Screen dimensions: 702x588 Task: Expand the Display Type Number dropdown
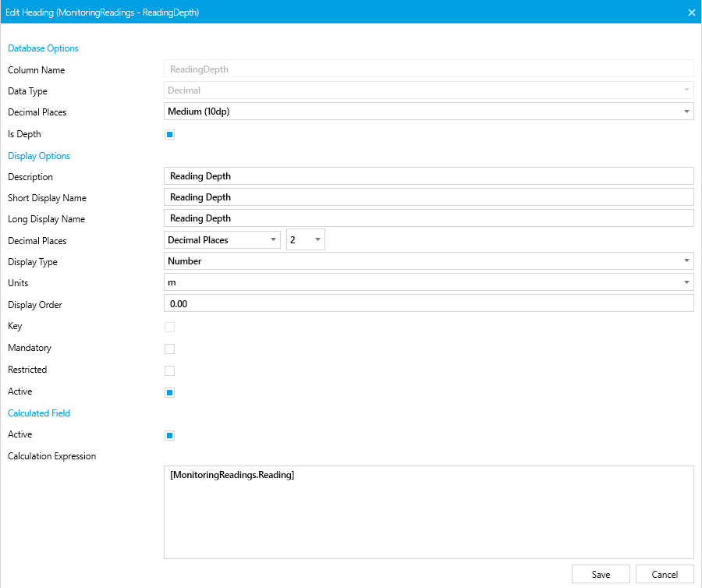pos(428,261)
